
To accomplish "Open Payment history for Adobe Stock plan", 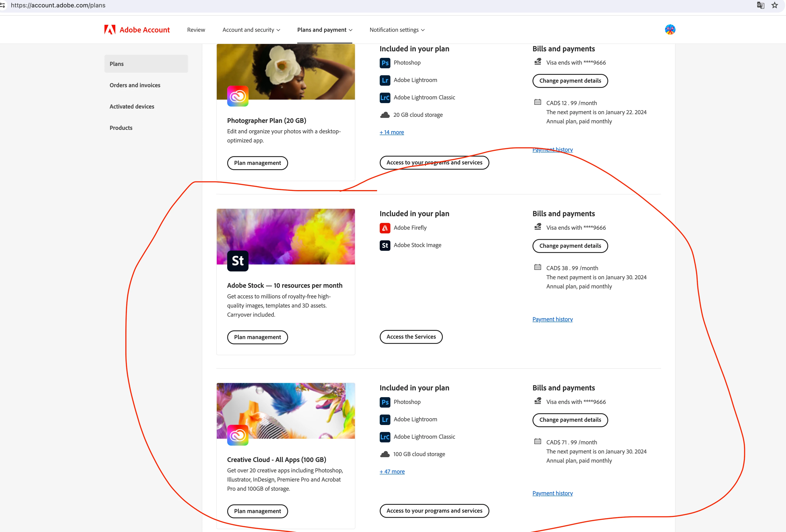I will click(x=552, y=319).
